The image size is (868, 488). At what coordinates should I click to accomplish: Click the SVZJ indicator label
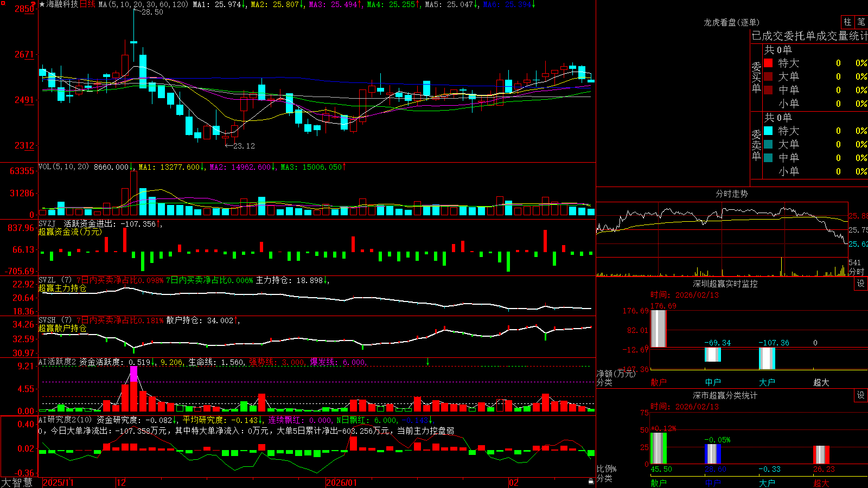[x=47, y=223]
